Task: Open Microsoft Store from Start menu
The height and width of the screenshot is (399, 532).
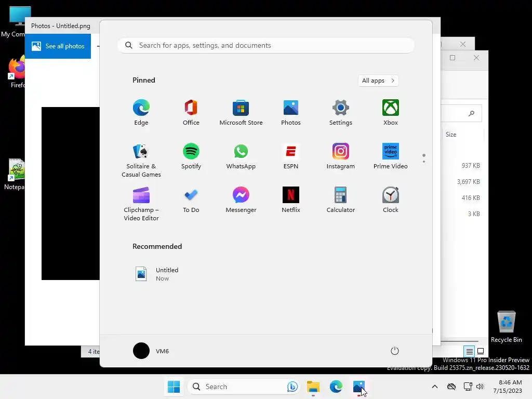Action: coord(241,113)
